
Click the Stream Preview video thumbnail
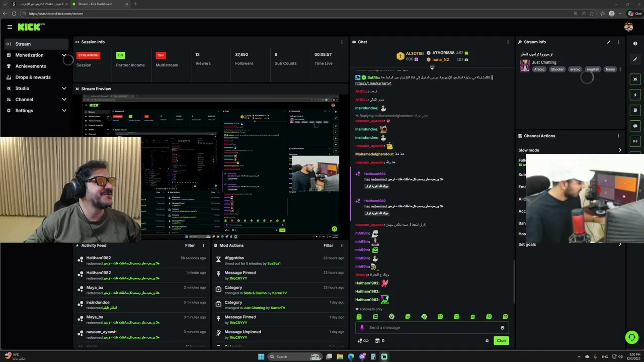(x=211, y=166)
